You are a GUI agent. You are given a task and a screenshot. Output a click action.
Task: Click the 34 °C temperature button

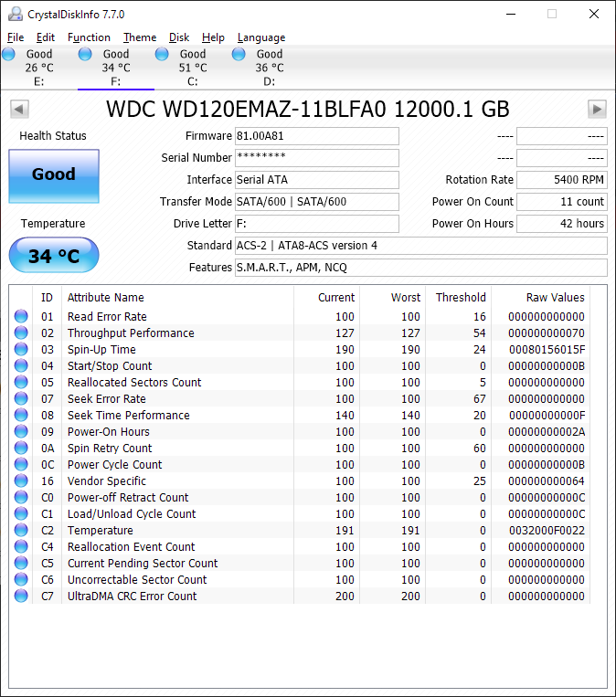tap(54, 256)
